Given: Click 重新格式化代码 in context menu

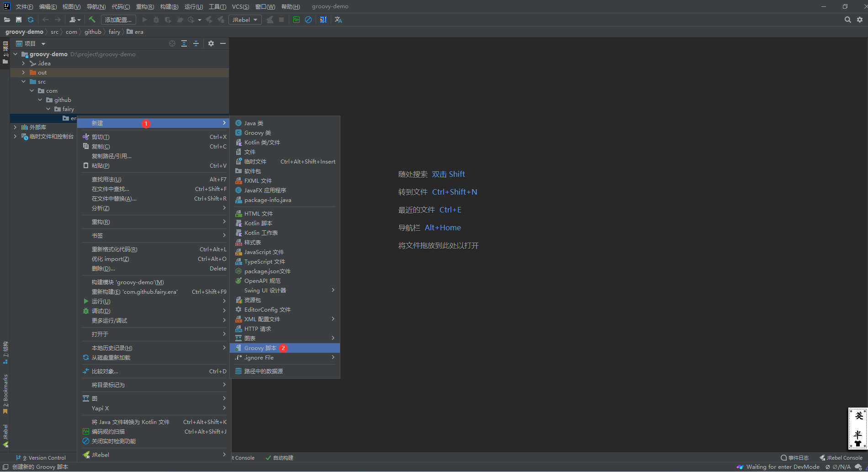Looking at the screenshot, I should [x=154, y=249].
